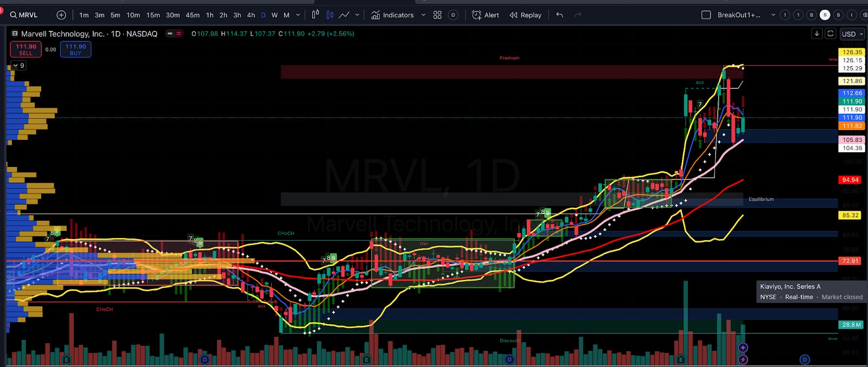
Task: Select the W weekly timeframe
Action: coord(275,15)
